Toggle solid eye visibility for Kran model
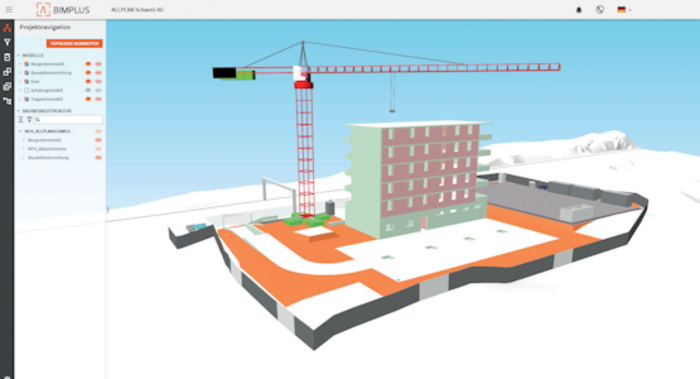 point(88,82)
